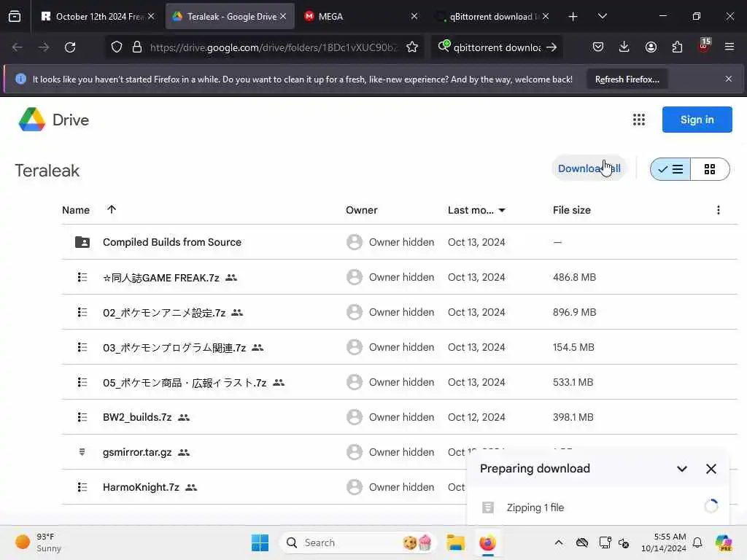
Task: Bookmark this page with the star icon
Action: pyautogui.click(x=412, y=47)
